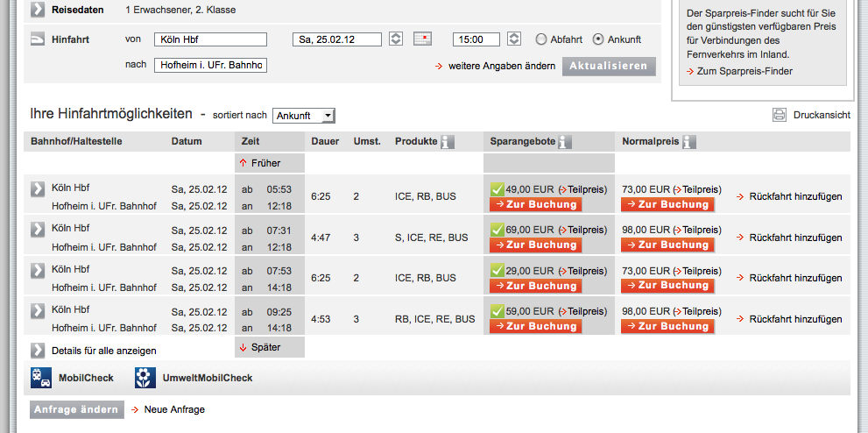This screenshot has width=868, height=433.
Task: Open the 'sortiert nach' Ankunft dropdown
Action: click(x=303, y=116)
